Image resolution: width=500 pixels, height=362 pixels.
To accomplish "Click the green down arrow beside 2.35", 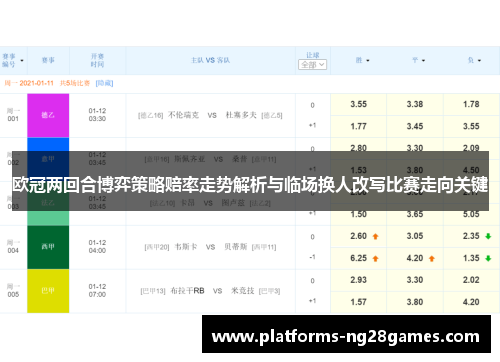I will 488,236.
